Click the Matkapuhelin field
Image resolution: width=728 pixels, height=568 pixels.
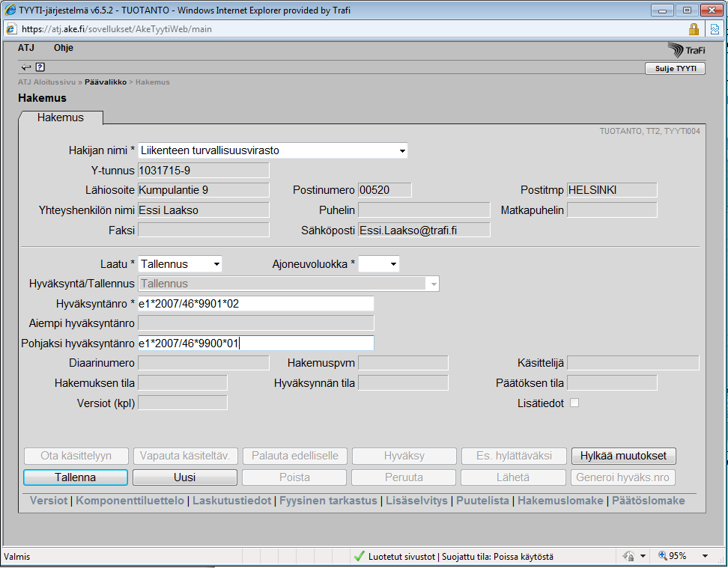tap(612, 210)
